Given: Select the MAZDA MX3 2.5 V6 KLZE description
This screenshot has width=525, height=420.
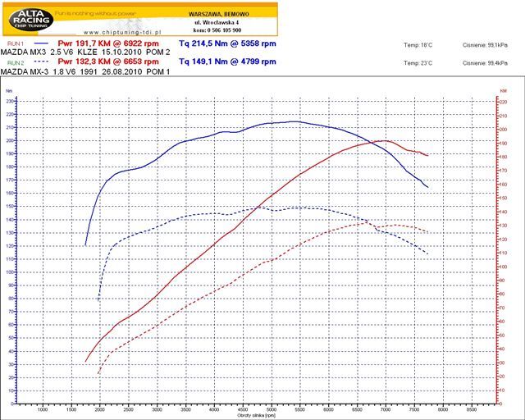Looking at the screenshot, I should pyautogui.click(x=85, y=51).
